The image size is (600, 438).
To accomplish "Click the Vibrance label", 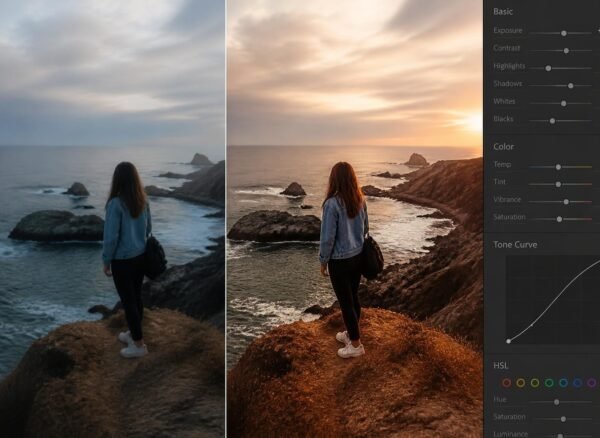I will pyautogui.click(x=507, y=199).
